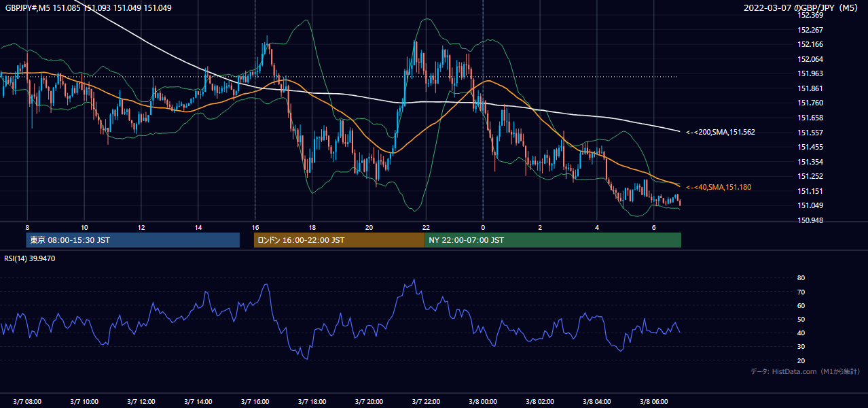Click the 2022-03-07 GBP/JPY (M5) title
This screenshot has width=868, height=408.
[x=802, y=8]
